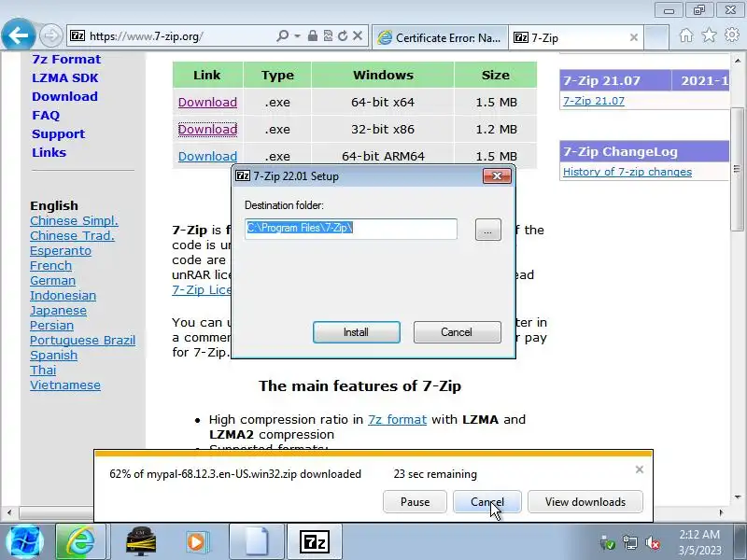The image size is (747, 560).
Task: Open the Windows Start orb
Action: (25, 542)
